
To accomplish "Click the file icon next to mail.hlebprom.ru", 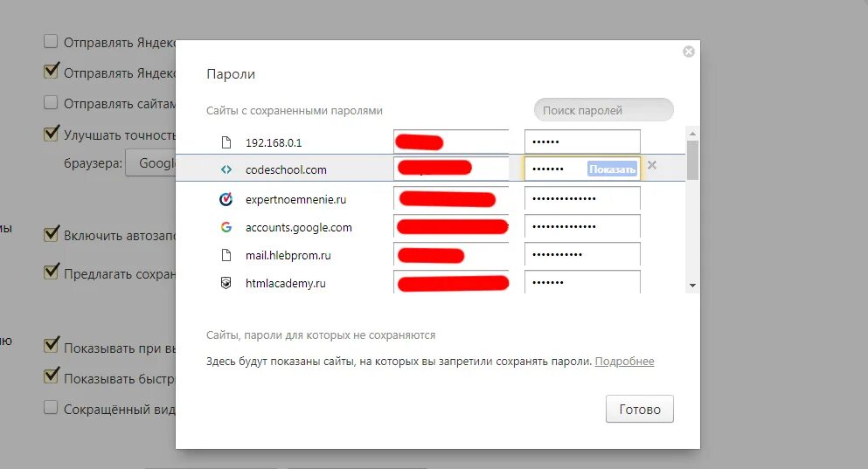I will (226, 255).
